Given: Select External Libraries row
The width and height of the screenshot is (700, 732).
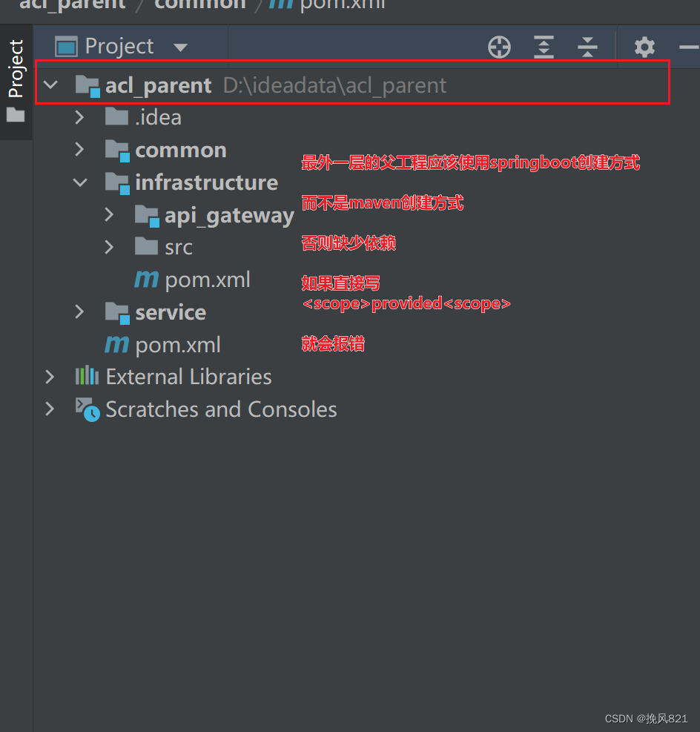Looking at the screenshot, I should [x=366, y=377].
